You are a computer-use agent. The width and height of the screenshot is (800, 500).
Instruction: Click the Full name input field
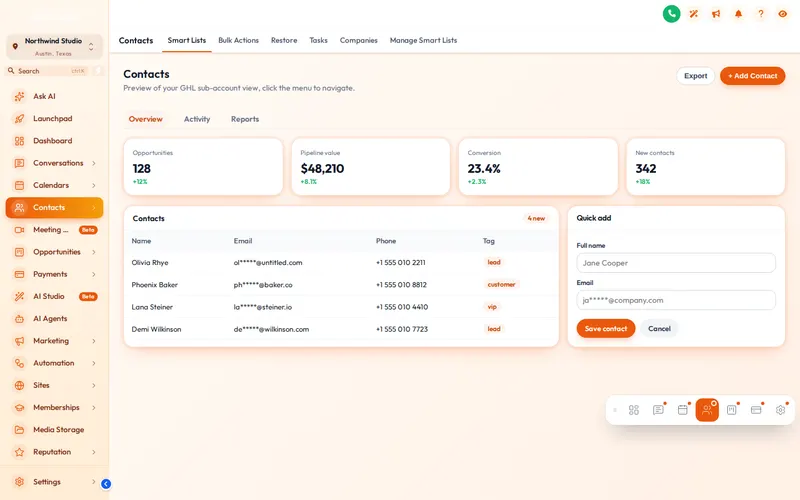676,263
